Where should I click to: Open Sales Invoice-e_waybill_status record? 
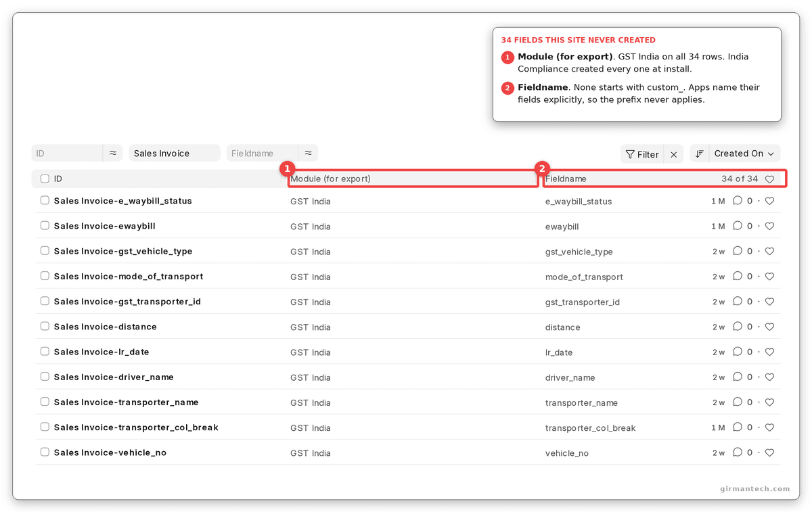pyautogui.click(x=122, y=201)
